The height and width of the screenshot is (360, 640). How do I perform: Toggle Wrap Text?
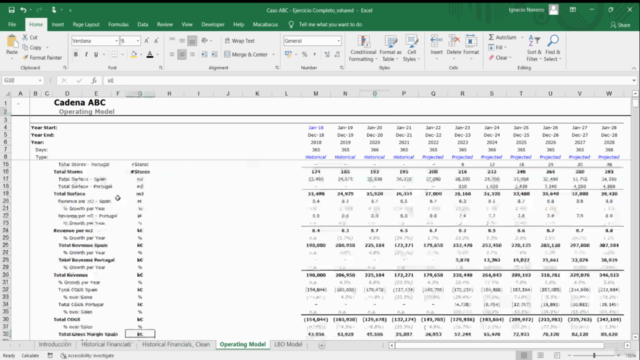tap(240, 41)
